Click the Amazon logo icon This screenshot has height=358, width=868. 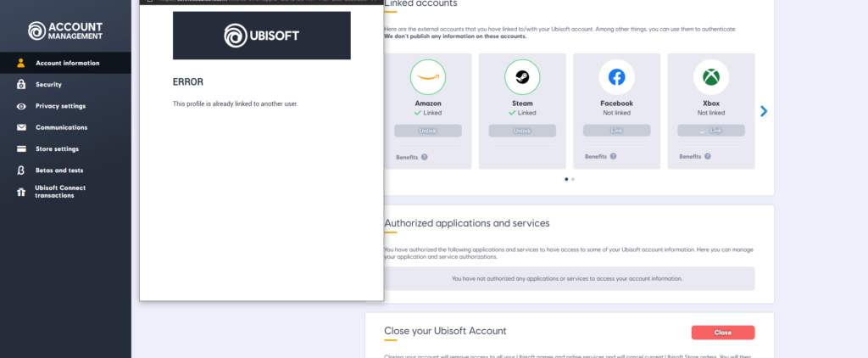tap(428, 77)
